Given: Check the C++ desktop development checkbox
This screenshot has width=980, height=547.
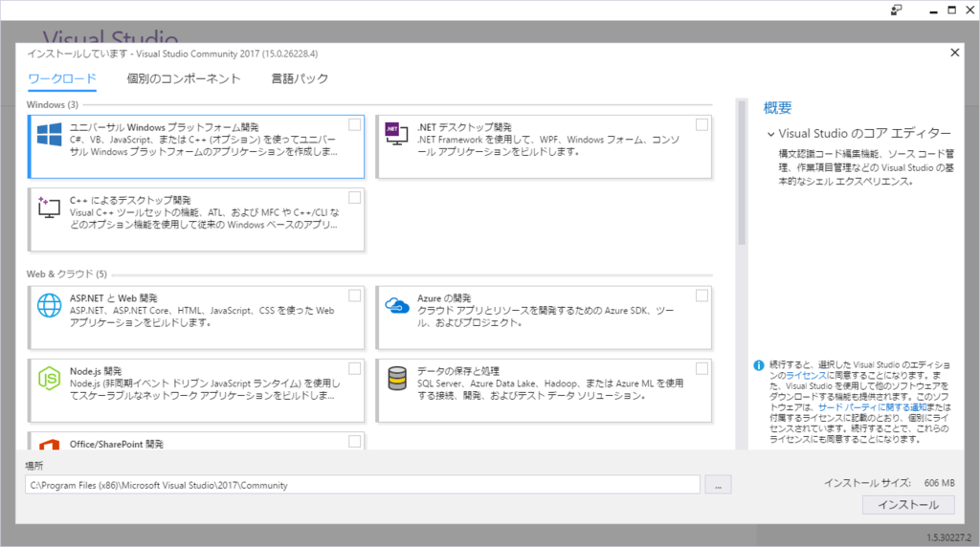Looking at the screenshot, I should (354, 198).
